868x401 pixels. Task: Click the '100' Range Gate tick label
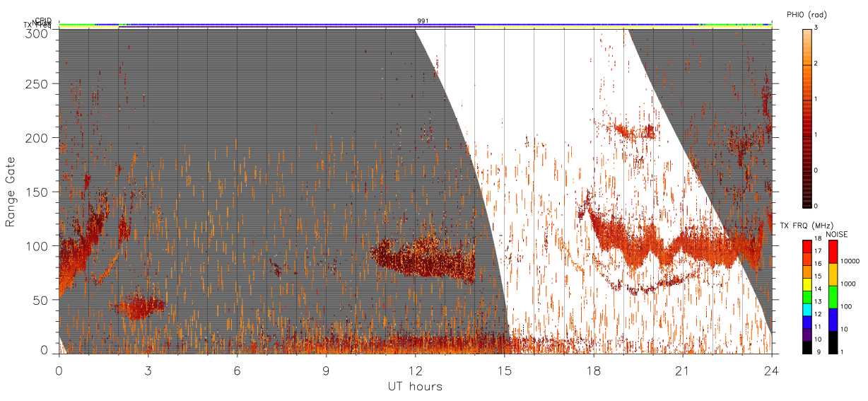coord(37,246)
